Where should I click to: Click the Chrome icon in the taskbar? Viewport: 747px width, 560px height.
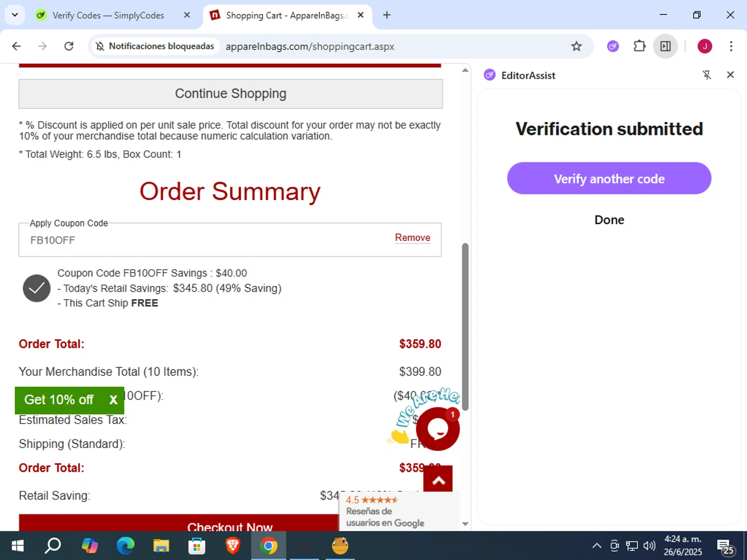(x=268, y=546)
